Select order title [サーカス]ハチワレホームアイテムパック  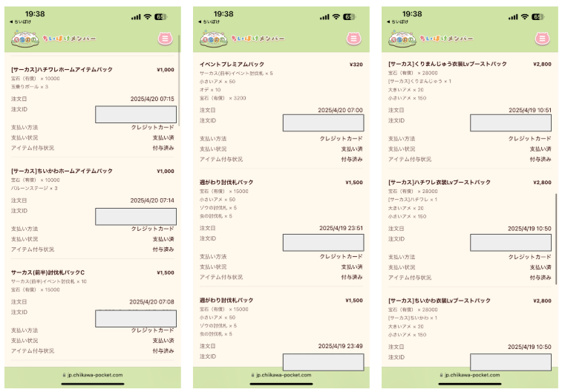[62, 70]
